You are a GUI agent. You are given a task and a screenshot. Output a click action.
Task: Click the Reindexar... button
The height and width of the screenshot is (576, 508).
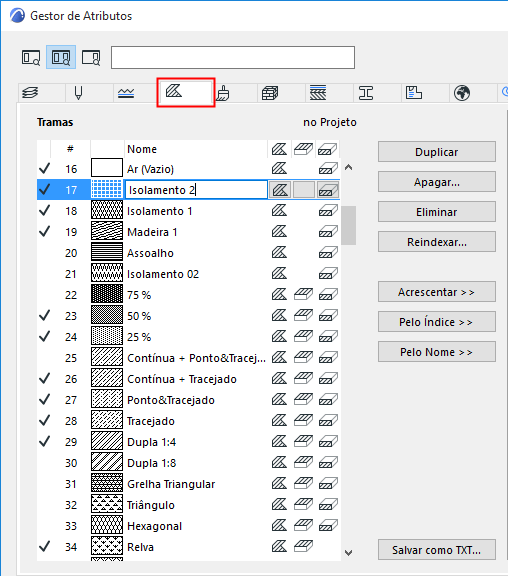coord(437,242)
